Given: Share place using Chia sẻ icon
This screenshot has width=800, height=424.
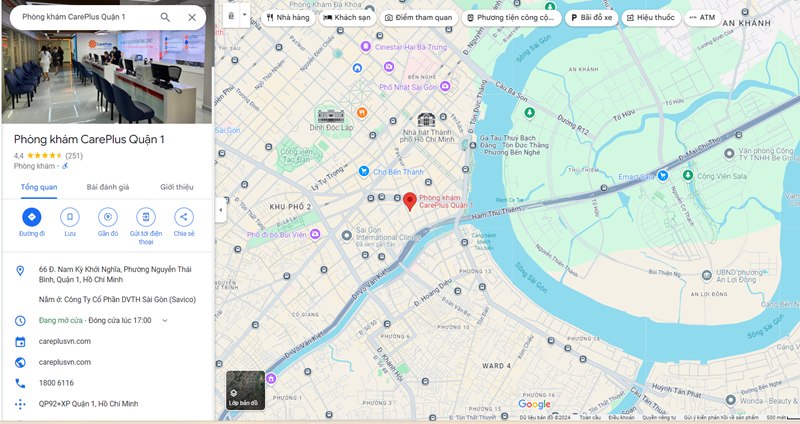Looking at the screenshot, I should click(184, 217).
